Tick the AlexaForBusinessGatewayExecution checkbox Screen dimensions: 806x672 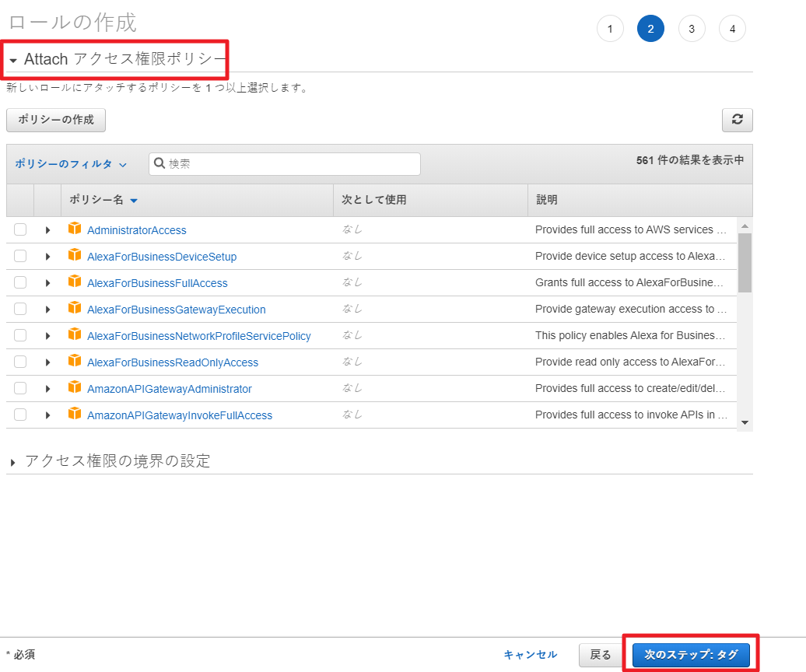pos(20,309)
